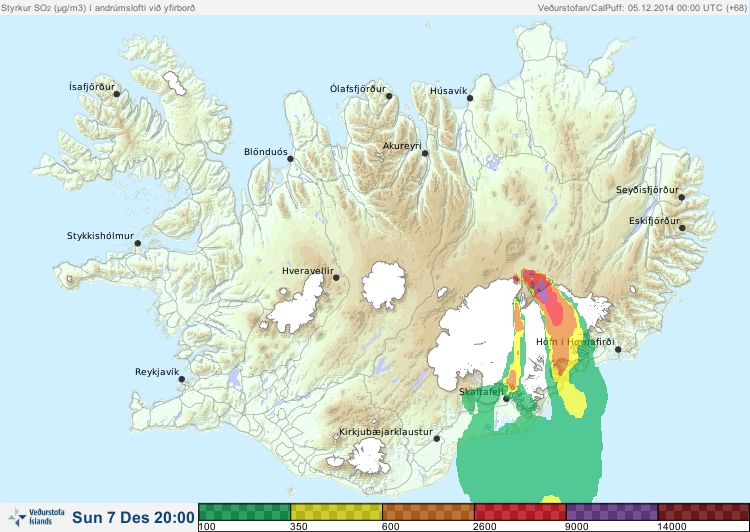Click the 'Húsavík' label text

[448, 91]
